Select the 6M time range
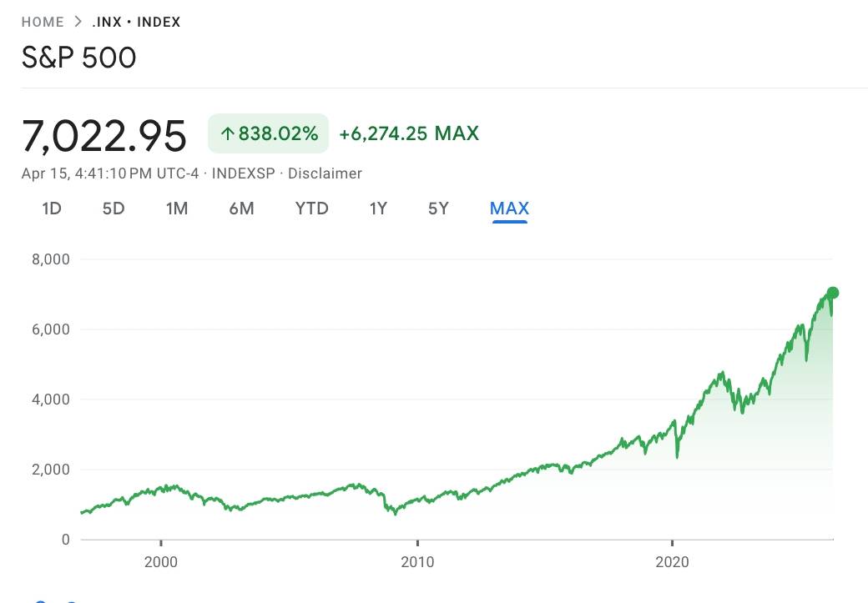Viewport: 868px width, 603px height. [241, 209]
